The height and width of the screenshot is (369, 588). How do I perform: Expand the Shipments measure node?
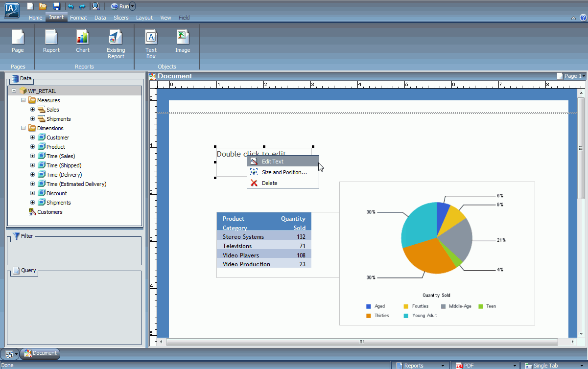tap(33, 119)
